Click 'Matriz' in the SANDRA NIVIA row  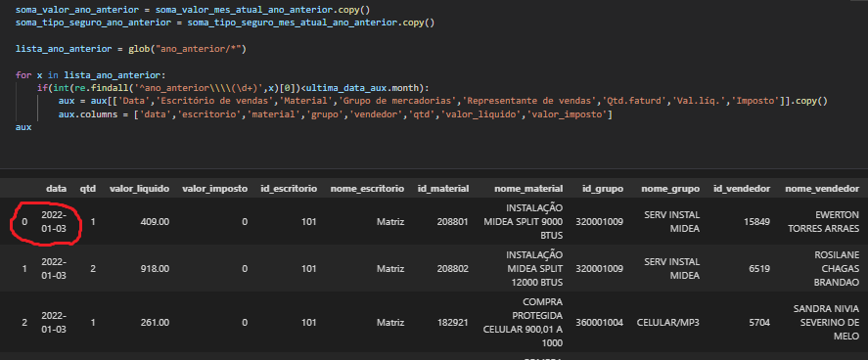coord(390,323)
